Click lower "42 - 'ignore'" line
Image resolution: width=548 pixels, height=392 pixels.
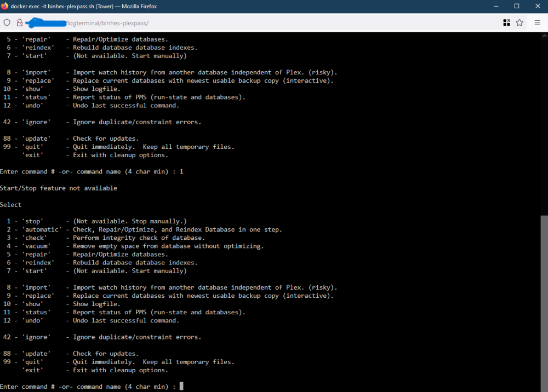click(102, 337)
